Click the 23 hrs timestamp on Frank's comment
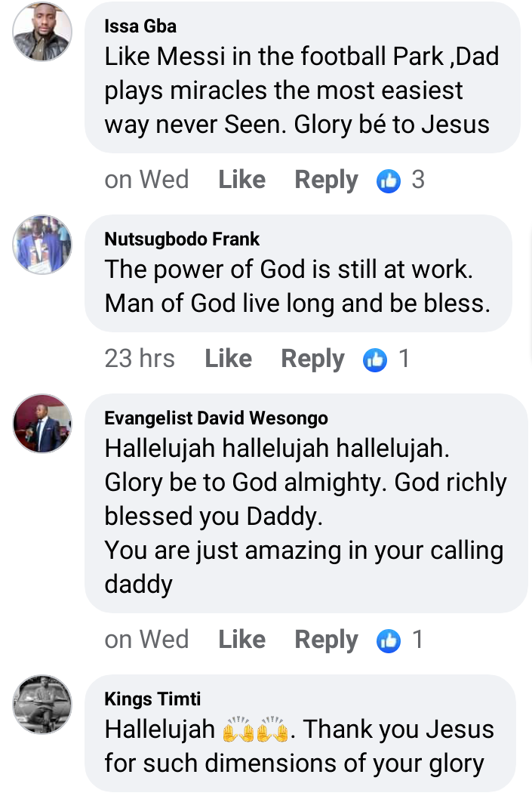The height and width of the screenshot is (799, 532). click(140, 359)
